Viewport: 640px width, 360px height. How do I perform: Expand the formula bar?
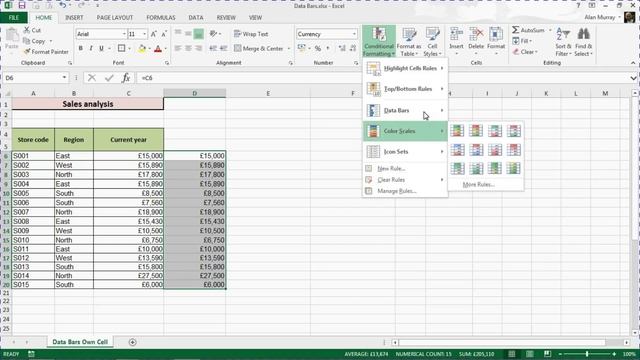pyautogui.click(x=633, y=78)
